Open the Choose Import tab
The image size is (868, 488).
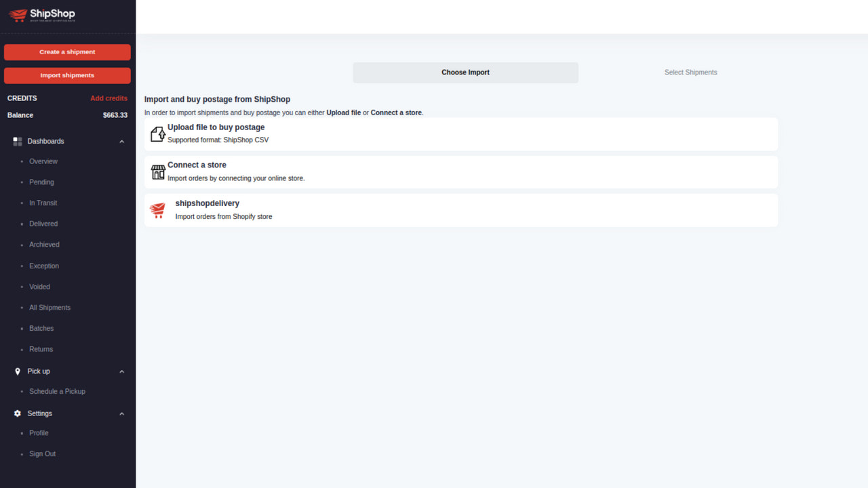click(x=465, y=72)
